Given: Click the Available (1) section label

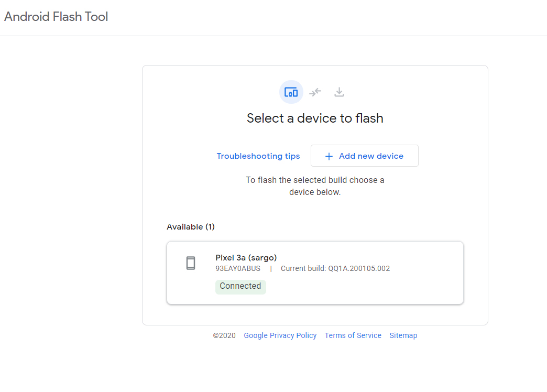Looking at the screenshot, I should 191,227.
